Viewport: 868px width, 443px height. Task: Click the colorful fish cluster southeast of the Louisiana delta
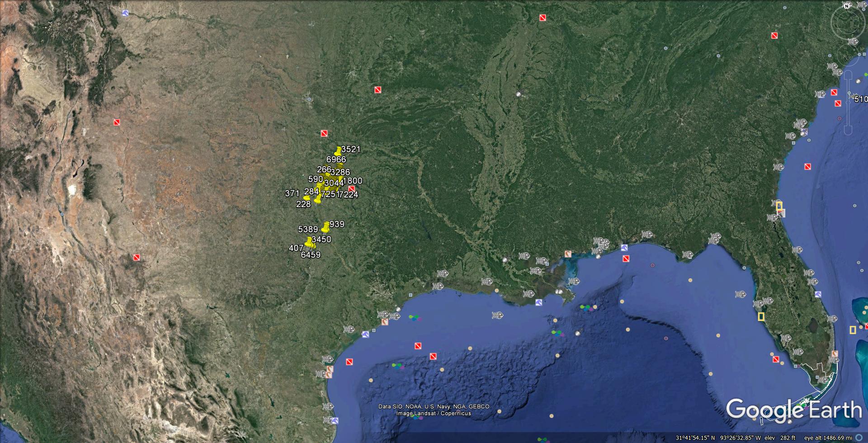pos(588,308)
